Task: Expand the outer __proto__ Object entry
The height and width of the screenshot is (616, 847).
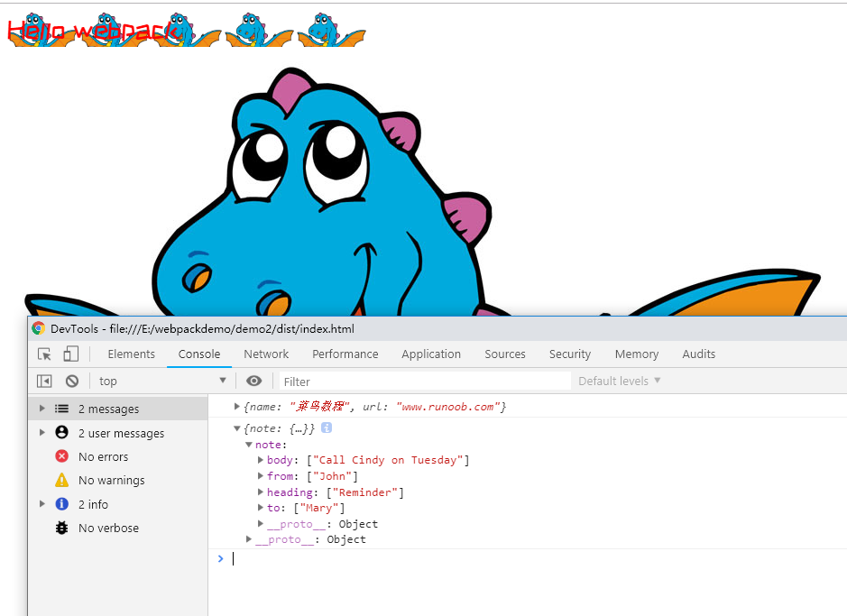Action: point(248,538)
